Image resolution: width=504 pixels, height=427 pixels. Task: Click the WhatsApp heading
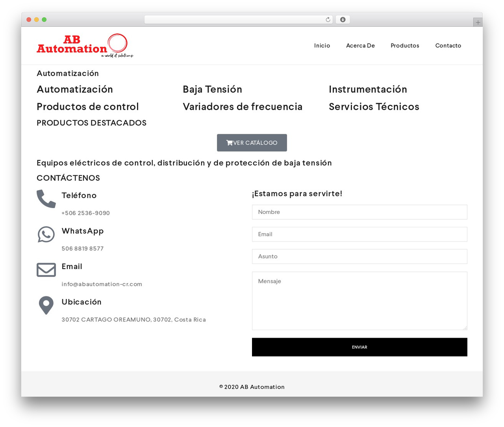83,231
